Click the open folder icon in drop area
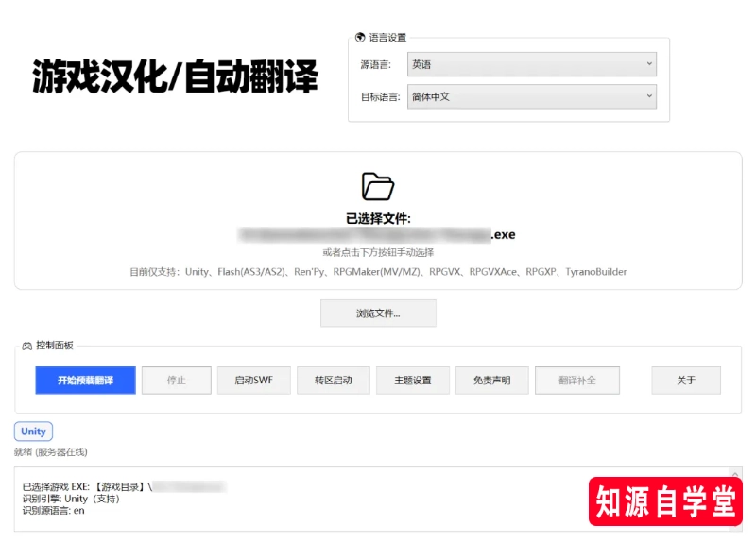This screenshot has width=756, height=542. click(378, 186)
